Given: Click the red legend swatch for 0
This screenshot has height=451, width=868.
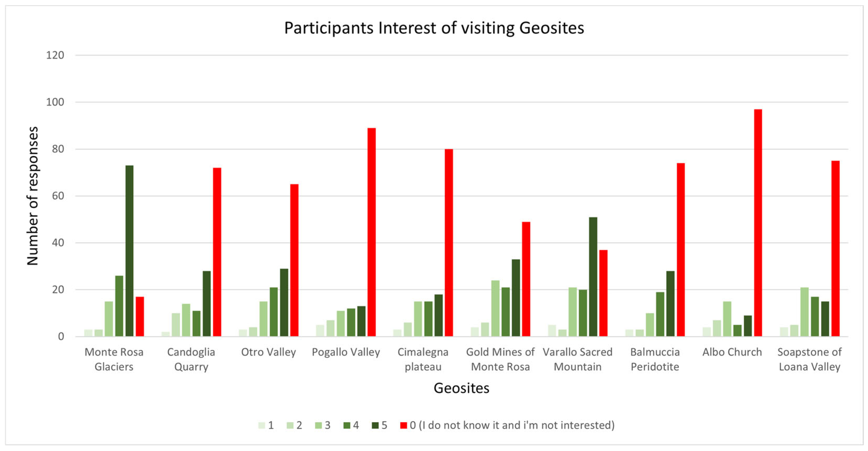Looking at the screenshot, I should pyautogui.click(x=403, y=425).
